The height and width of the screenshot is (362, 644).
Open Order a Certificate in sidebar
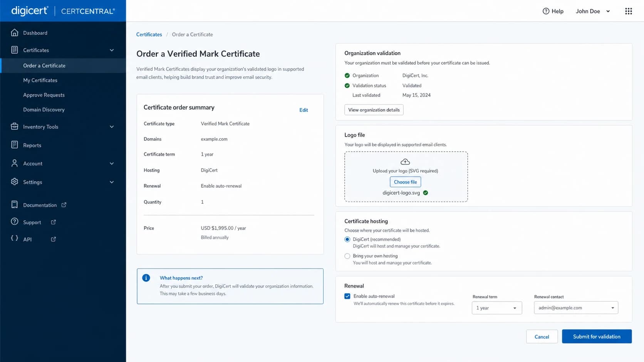click(63, 66)
